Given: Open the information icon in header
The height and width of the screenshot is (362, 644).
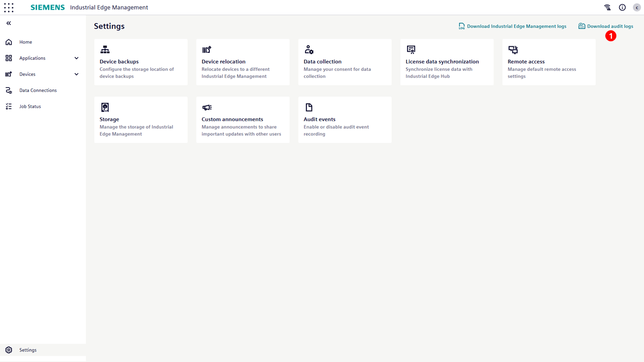Looking at the screenshot, I should [x=622, y=8].
